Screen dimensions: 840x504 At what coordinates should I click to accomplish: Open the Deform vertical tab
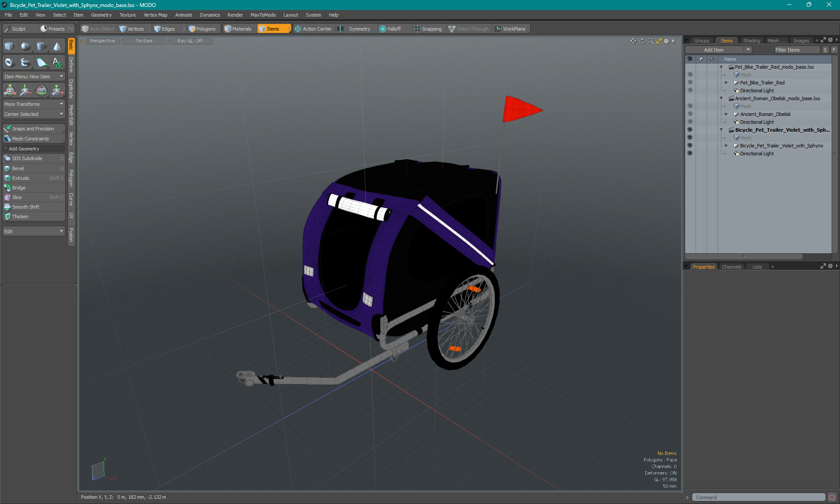tap(71, 65)
